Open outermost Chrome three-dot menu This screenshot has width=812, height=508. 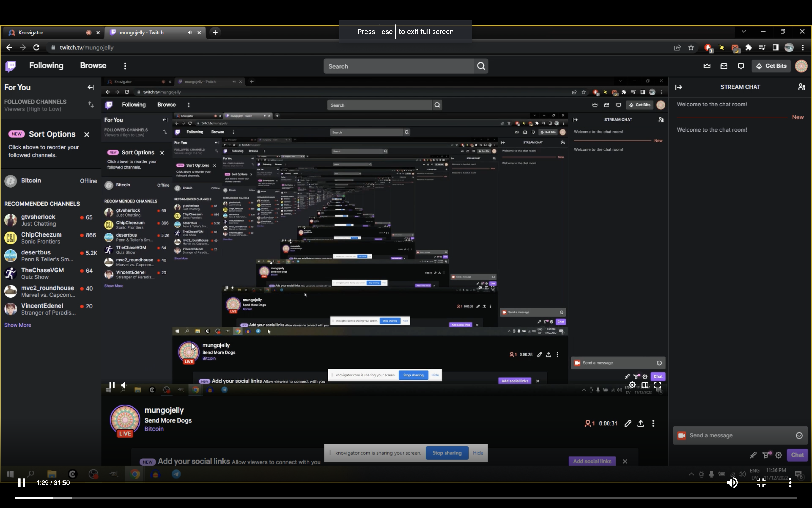tap(803, 47)
